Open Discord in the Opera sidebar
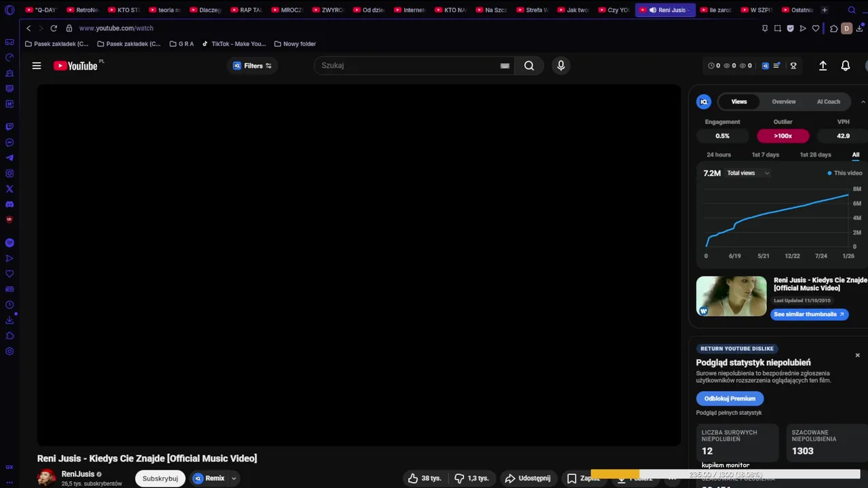Image resolution: width=868 pixels, height=488 pixels. 9,204
